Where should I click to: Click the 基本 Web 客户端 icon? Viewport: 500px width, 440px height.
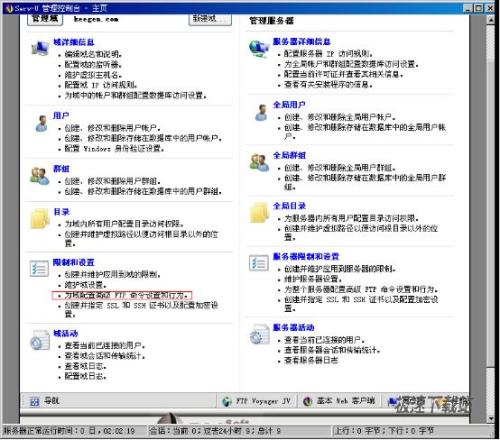307,401
